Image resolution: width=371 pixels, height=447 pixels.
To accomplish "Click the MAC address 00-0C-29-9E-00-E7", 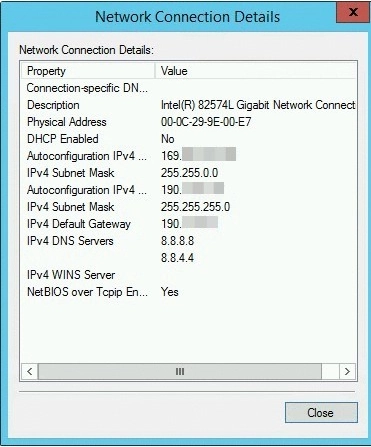I will (x=206, y=122).
